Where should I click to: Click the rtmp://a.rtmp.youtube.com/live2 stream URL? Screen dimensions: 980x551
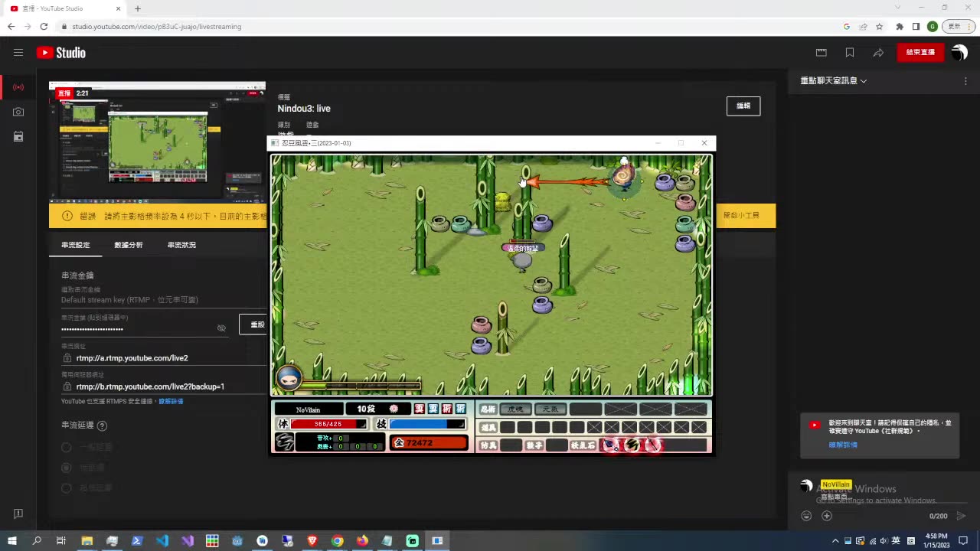pyautogui.click(x=132, y=358)
